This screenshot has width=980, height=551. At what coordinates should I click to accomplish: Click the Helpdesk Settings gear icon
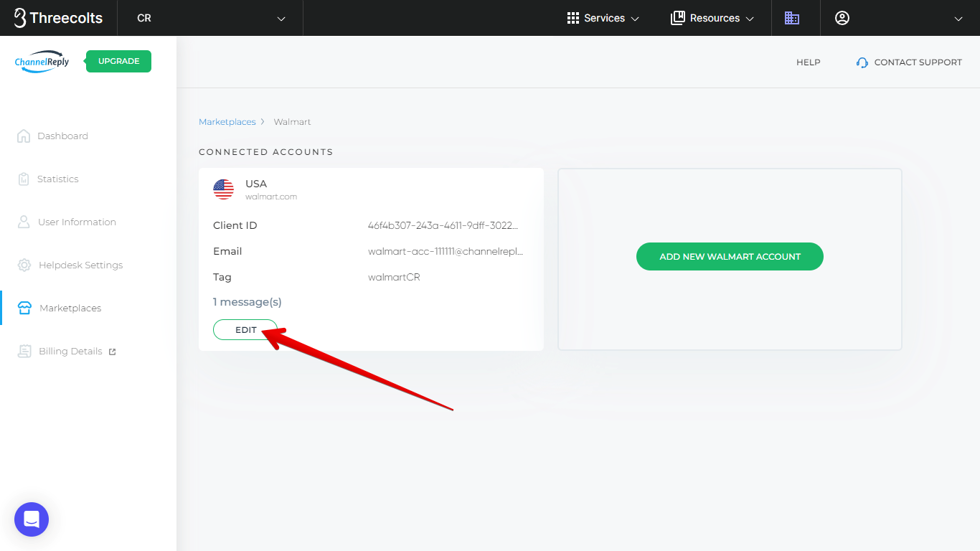click(x=24, y=265)
